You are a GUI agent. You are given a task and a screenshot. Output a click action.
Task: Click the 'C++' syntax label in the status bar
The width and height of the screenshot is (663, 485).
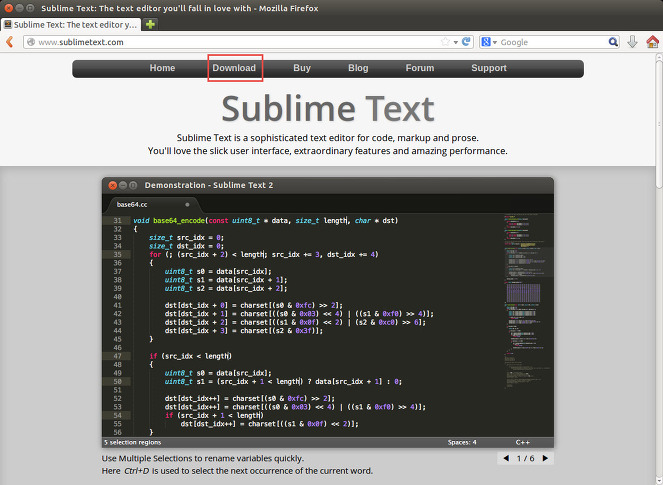pyautogui.click(x=523, y=442)
